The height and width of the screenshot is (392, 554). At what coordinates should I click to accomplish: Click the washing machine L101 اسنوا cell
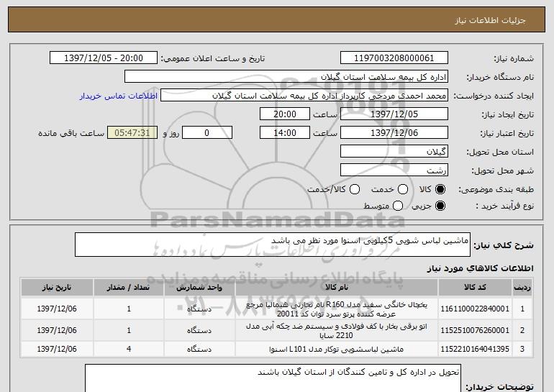click(x=337, y=350)
